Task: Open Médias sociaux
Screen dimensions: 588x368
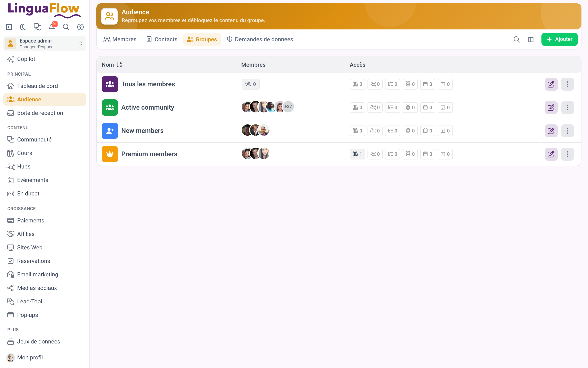Action: click(x=45, y=288)
